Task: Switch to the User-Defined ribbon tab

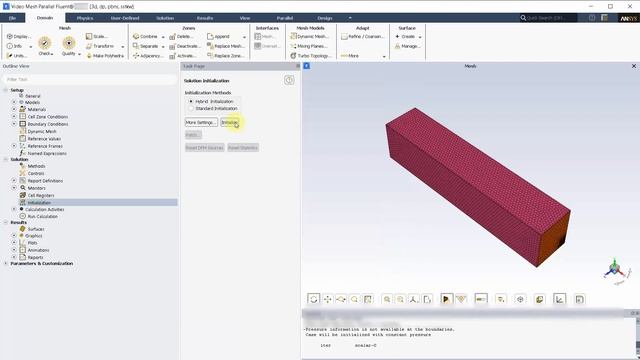Action: 125,18
